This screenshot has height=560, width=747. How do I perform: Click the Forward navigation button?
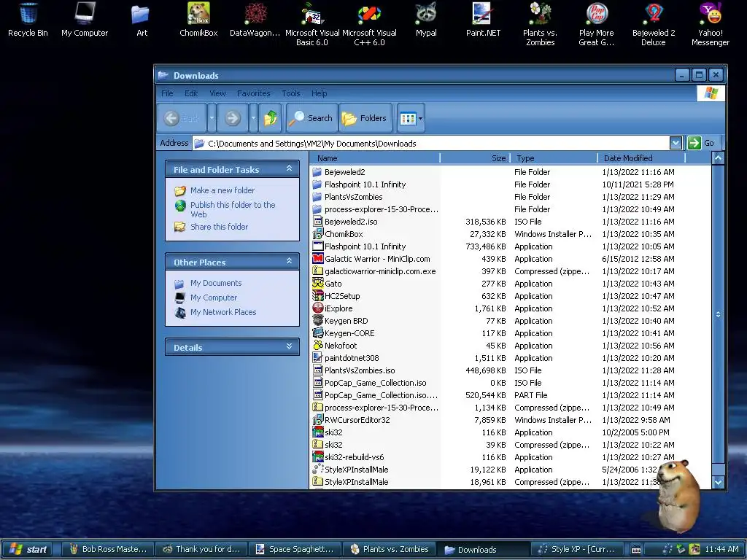pos(233,118)
